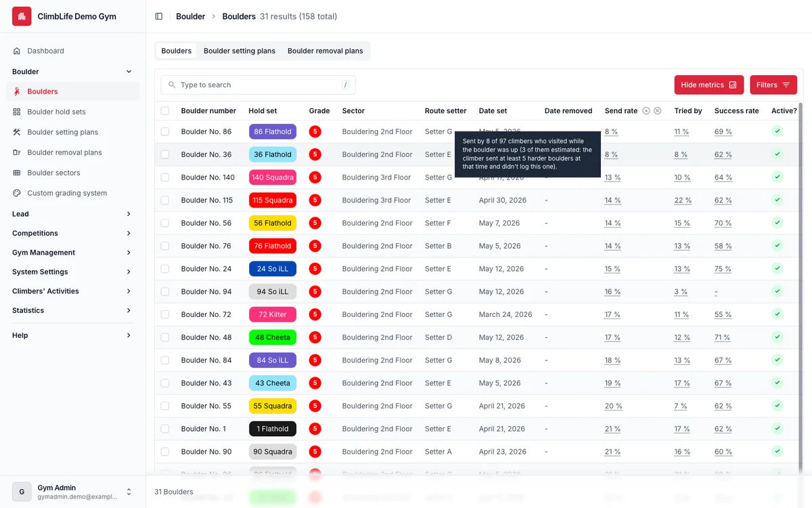This screenshot has height=508, width=812.
Task: Click the tools icon for Boulder setting plans
Action: [17, 132]
